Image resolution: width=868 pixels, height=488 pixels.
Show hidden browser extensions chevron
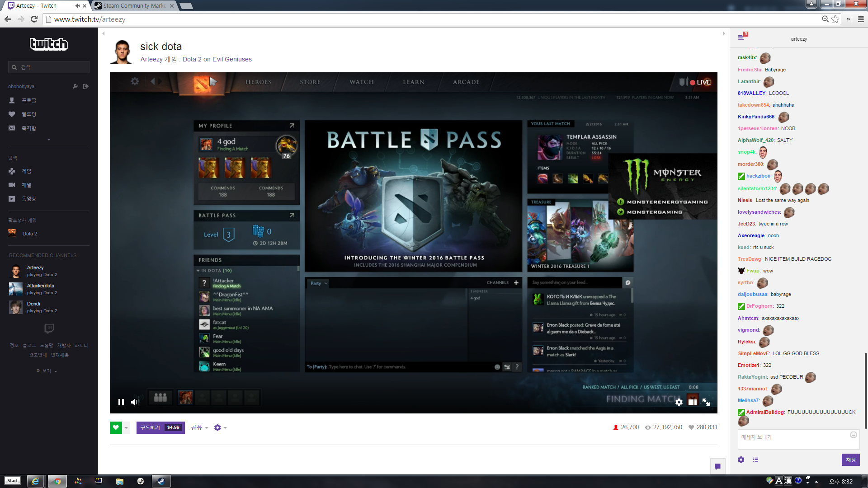point(848,19)
